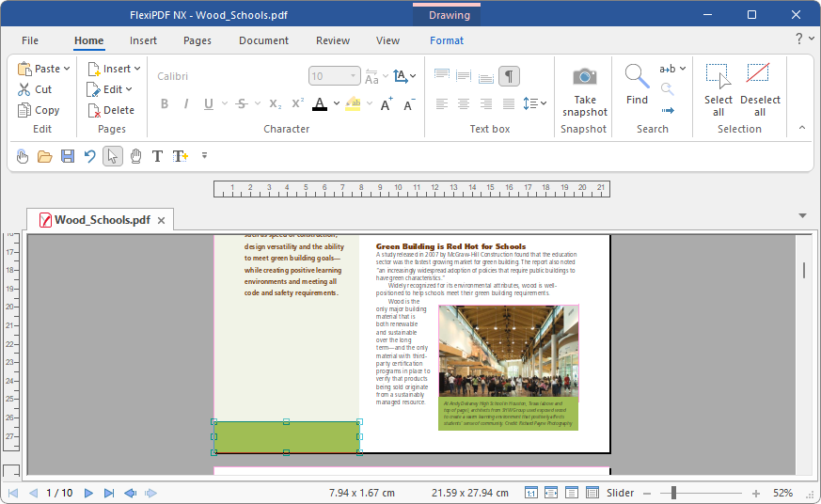Click the Delete pages button
Screen dimensions: 821x504
111,110
